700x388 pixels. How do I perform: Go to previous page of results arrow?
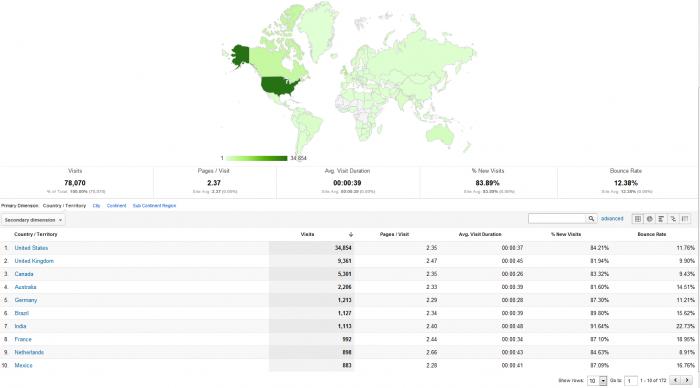pyautogui.click(x=676, y=380)
